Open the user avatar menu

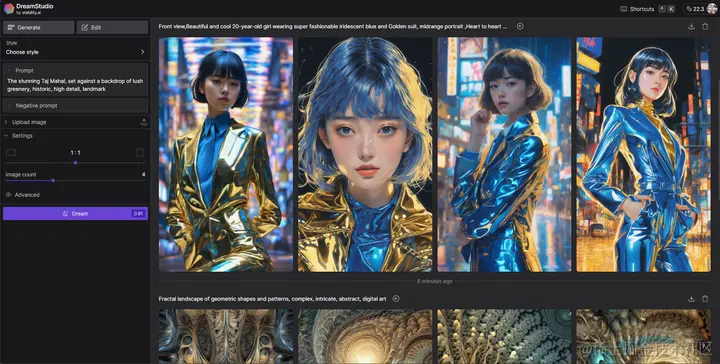713,9
